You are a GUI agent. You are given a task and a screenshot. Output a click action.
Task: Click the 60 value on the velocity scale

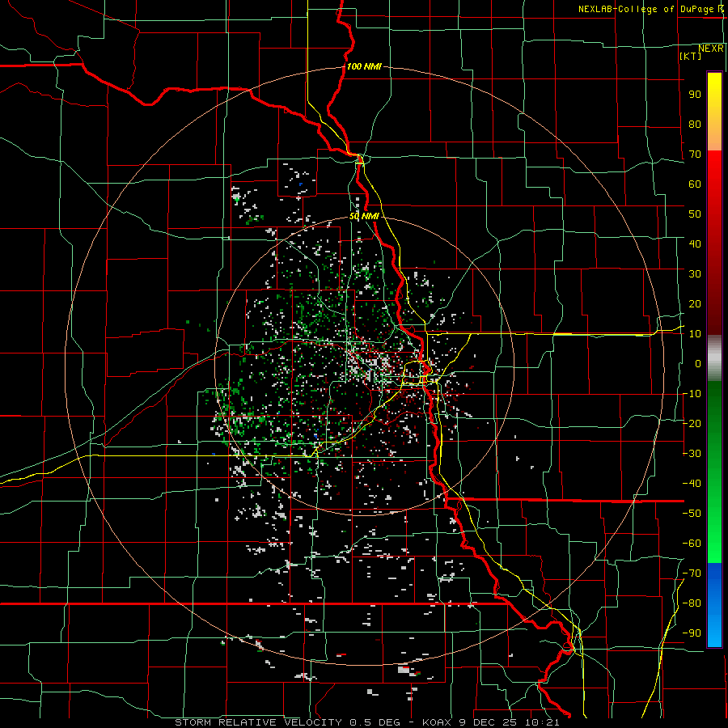point(695,184)
